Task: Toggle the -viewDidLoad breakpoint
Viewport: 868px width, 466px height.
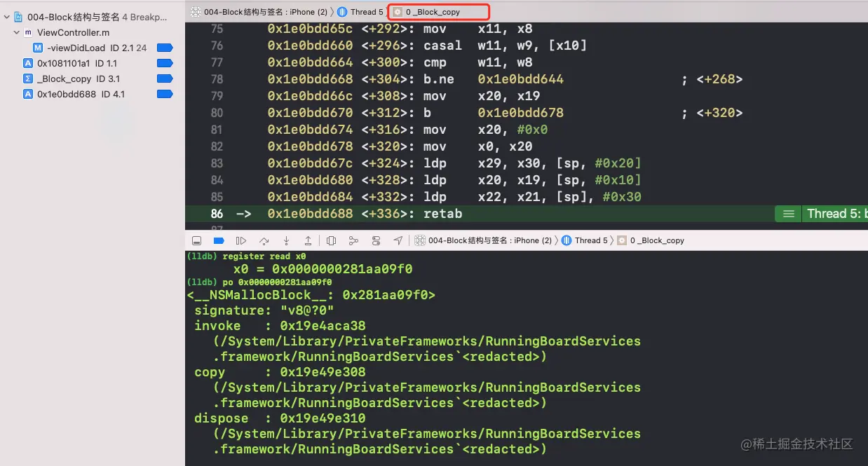Action: tap(165, 48)
